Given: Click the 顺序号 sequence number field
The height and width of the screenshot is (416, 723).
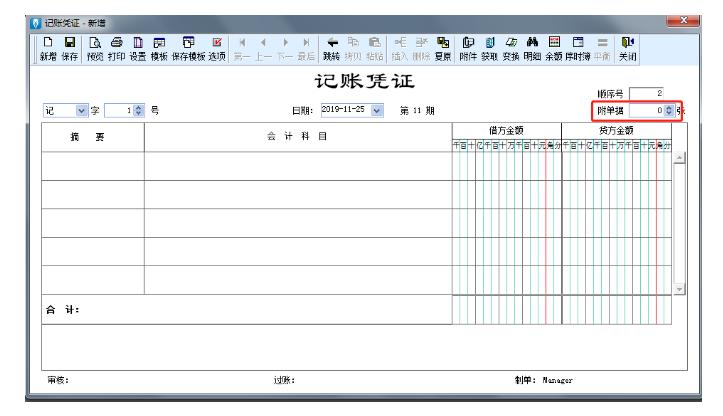Looking at the screenshot, I should (647, 93).
